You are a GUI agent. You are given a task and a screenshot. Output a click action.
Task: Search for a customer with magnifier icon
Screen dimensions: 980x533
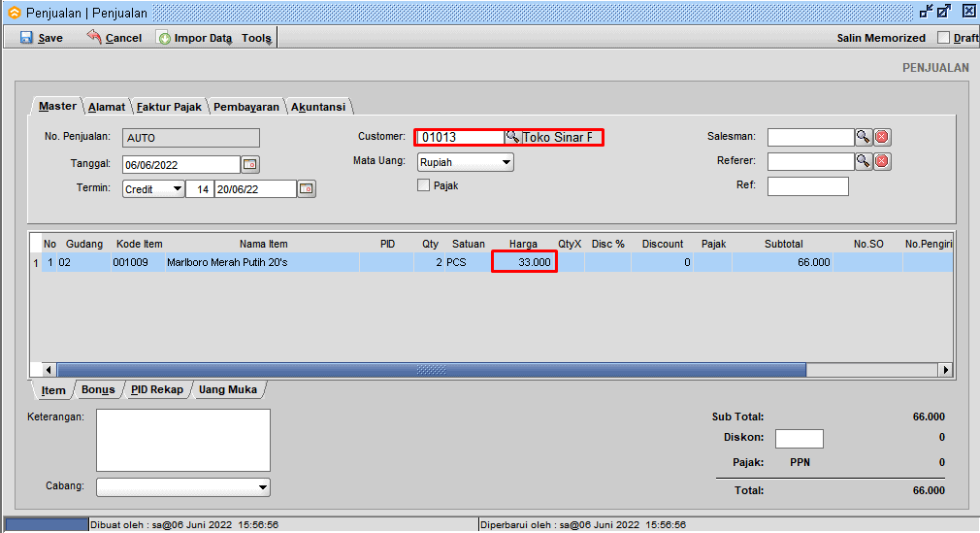[x=512, y=138]
